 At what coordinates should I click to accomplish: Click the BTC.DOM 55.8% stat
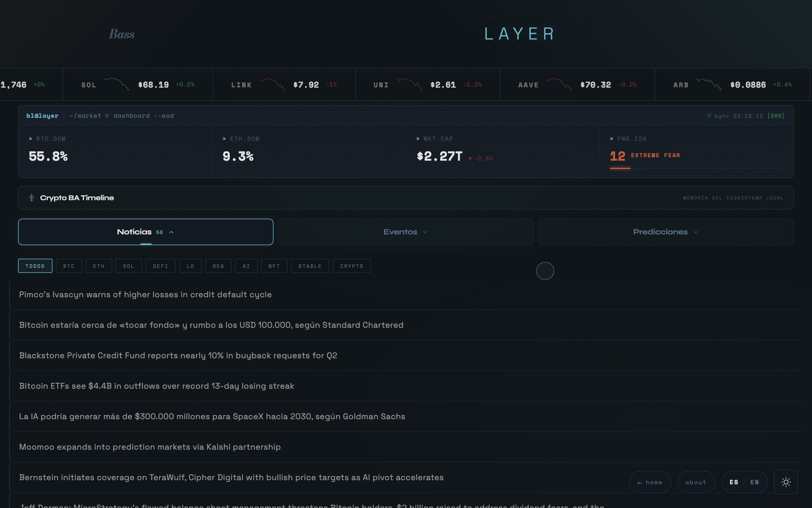pos(48,156)
